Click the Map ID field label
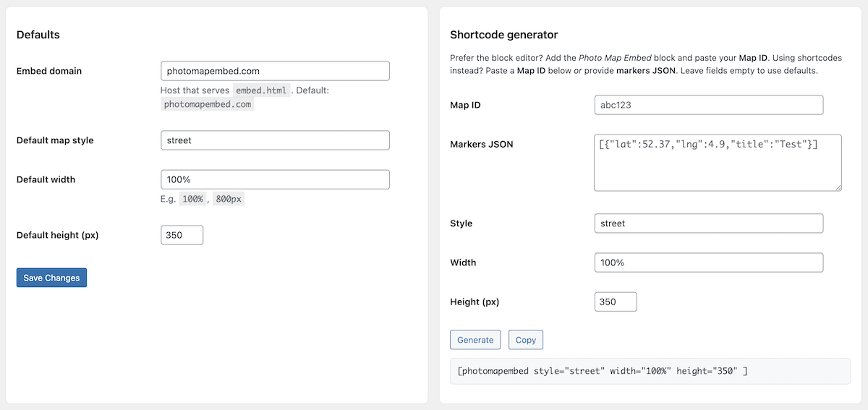Screen dimensions: 868x410 pos(465,105)
